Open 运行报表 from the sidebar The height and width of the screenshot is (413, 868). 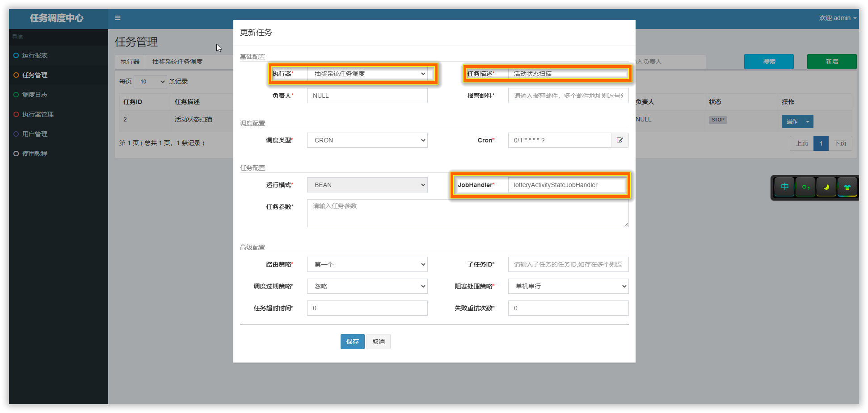35,55
